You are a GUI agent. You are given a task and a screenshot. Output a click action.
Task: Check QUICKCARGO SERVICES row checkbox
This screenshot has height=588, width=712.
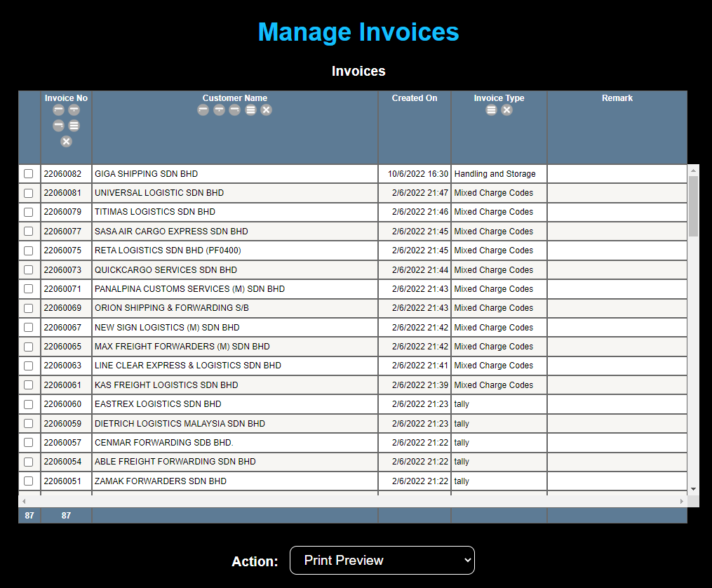[29, 269]
